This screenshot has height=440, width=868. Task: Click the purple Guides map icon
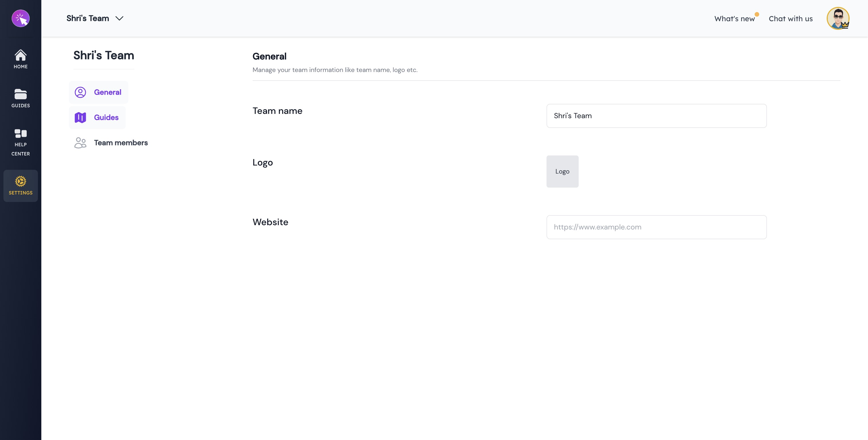pos(80,118)
